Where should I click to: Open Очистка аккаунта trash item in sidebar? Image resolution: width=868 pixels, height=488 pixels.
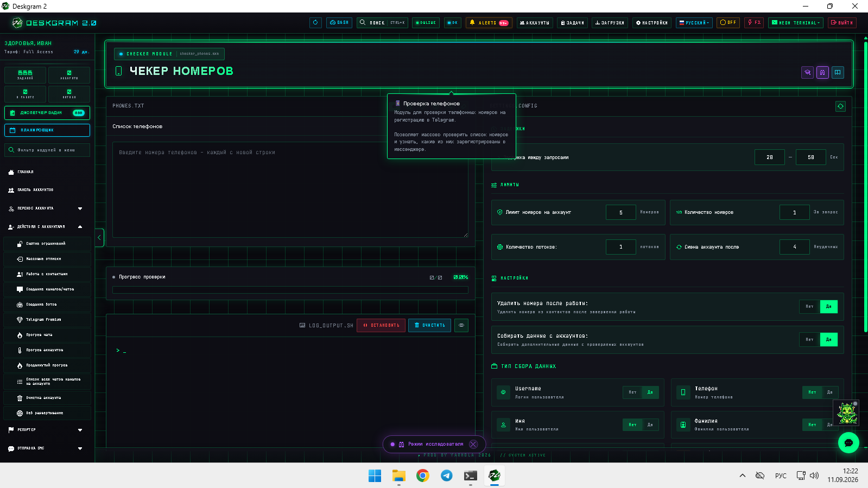(x=47, y=398)
